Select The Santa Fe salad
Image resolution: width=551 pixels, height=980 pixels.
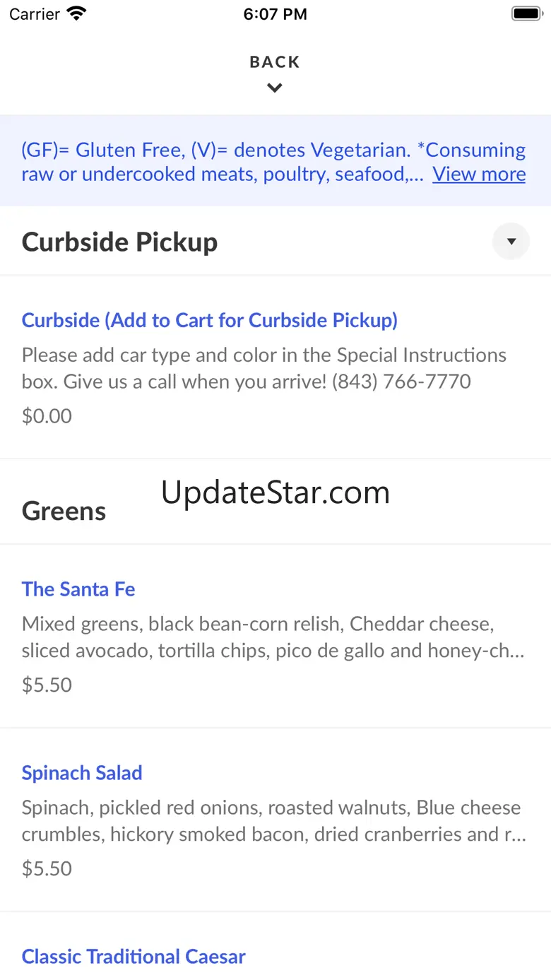(78, 589)
